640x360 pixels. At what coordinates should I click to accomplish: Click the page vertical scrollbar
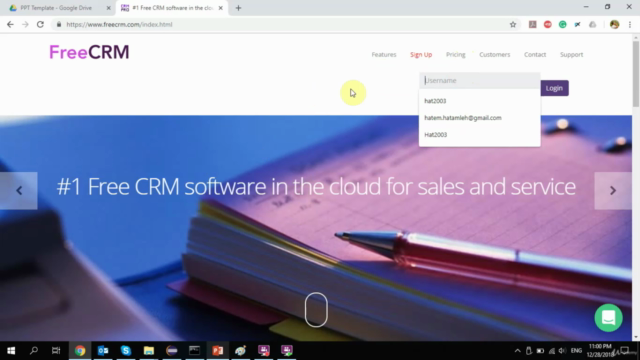click(x=636, y=73)
